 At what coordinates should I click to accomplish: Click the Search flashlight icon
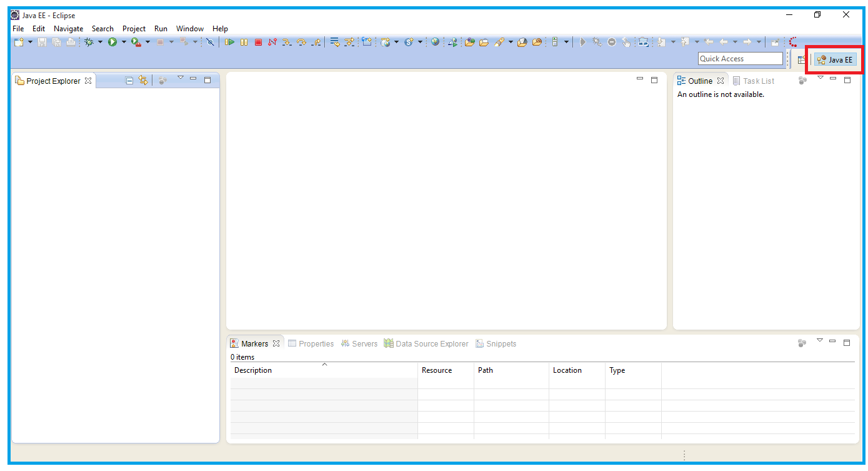tap(499, 42)
